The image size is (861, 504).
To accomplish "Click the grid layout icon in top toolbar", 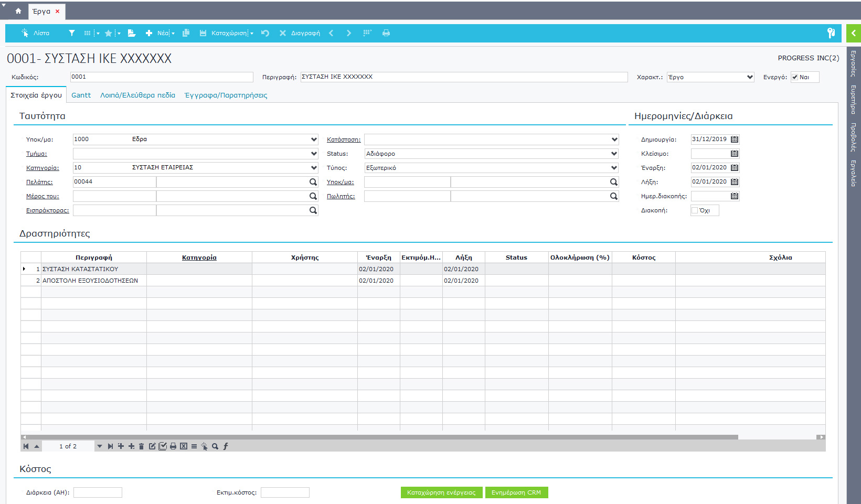I will coord(88,33).
